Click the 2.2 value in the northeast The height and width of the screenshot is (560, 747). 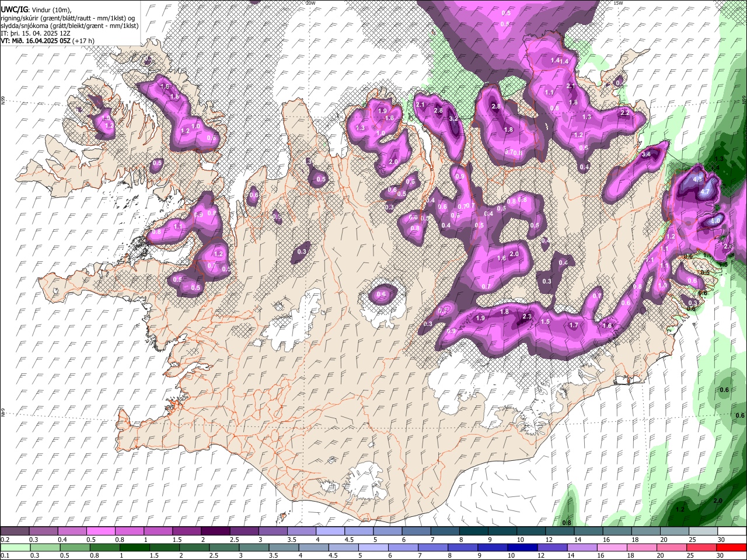pos(624,113)
